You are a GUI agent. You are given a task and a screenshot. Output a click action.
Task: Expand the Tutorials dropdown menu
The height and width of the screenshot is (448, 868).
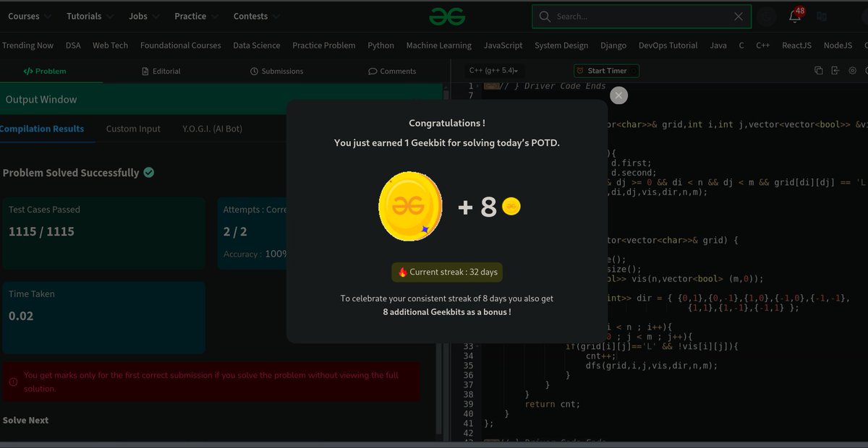tap(90, 16)
